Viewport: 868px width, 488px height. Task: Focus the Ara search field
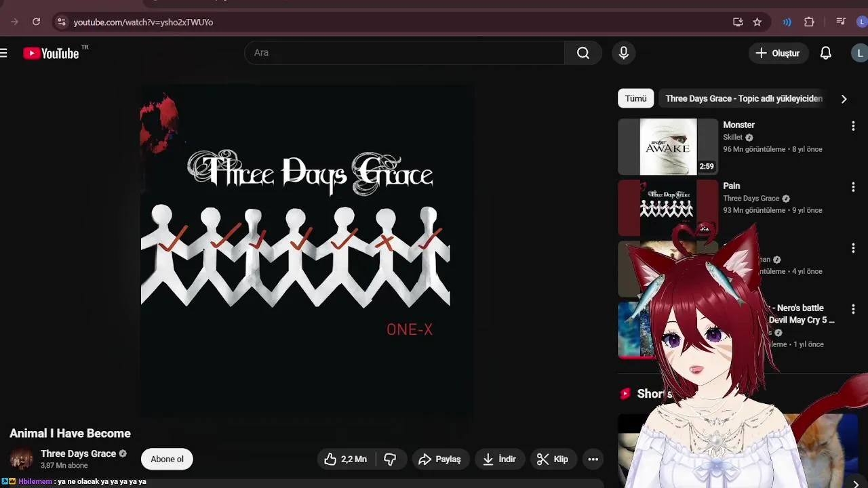(x=404, y=53)
